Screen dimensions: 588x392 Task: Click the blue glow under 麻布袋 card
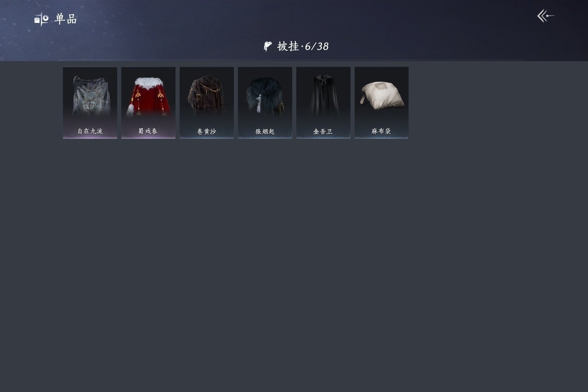[382, 136]
